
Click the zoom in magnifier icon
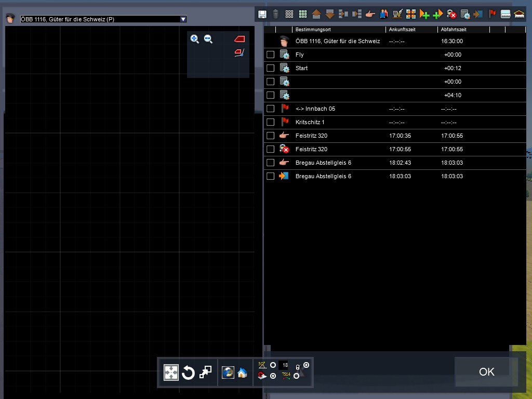[195, 38]
